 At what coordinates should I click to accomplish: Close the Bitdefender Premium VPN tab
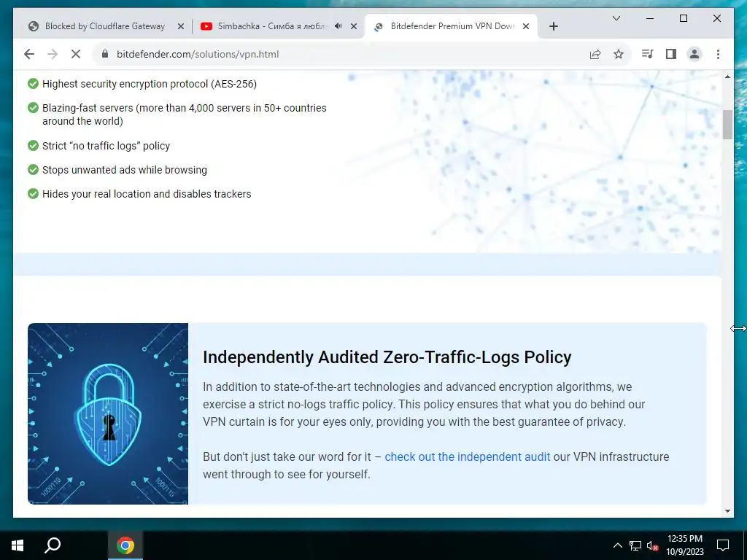(526, 27)
